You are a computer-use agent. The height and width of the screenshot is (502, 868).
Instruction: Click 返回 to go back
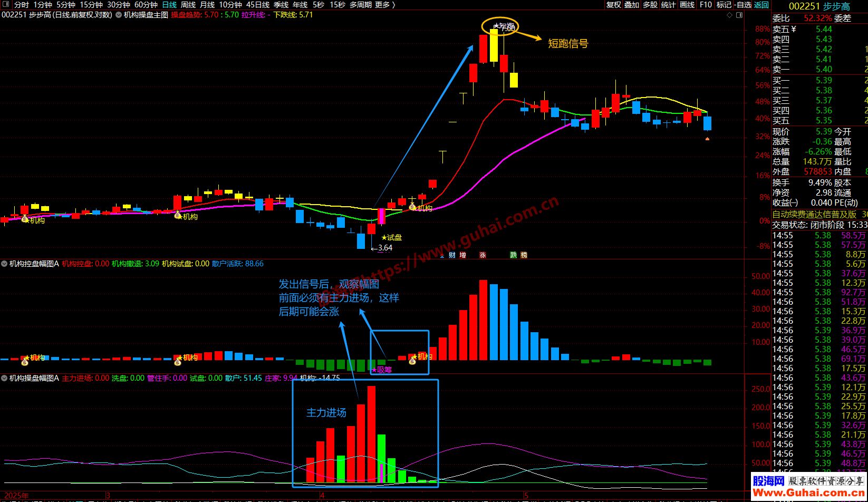tap(761, 5)
